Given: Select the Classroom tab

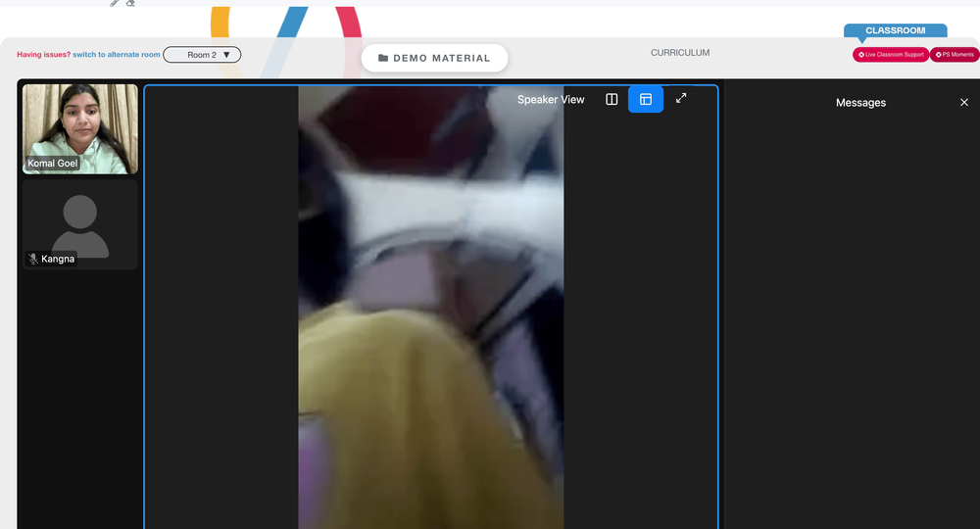Looking at the screenshot, I should (x=895, y=30).
